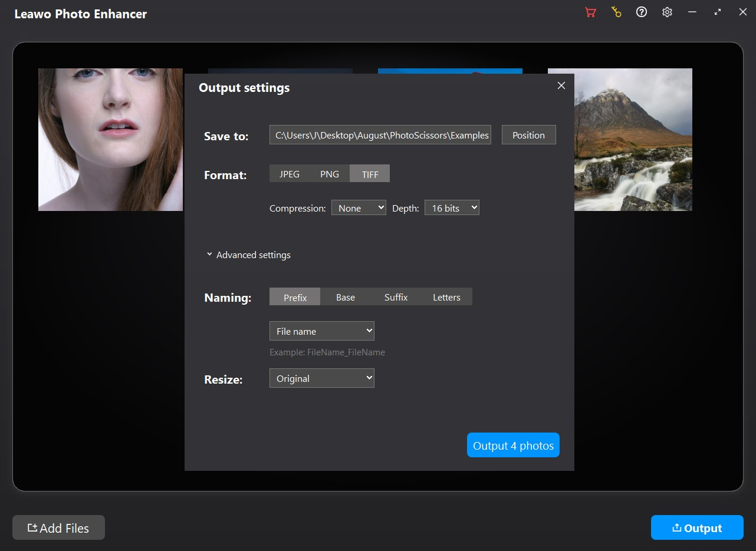Collapse the Advanced settings section
This screenshot has width=756, height=551.
[x=248, y=255]
